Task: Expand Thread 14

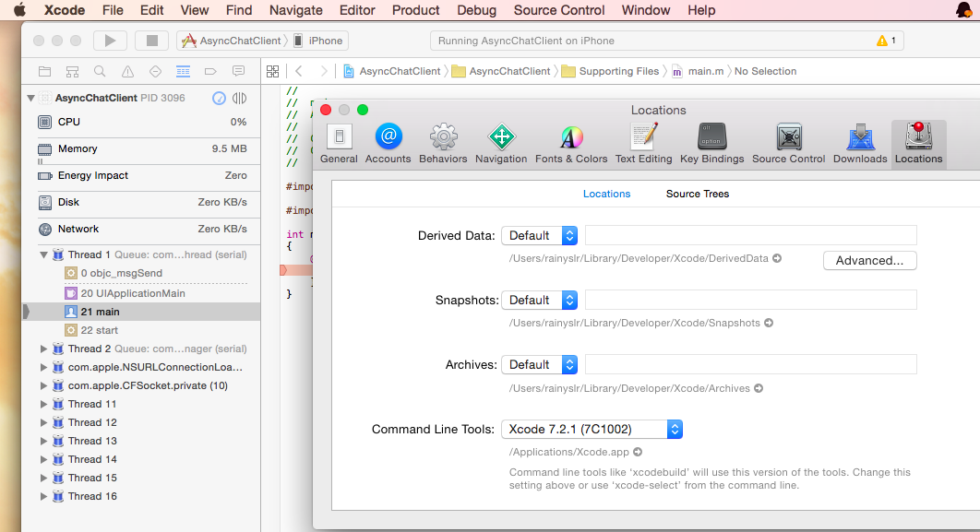Action: point(43,459)
